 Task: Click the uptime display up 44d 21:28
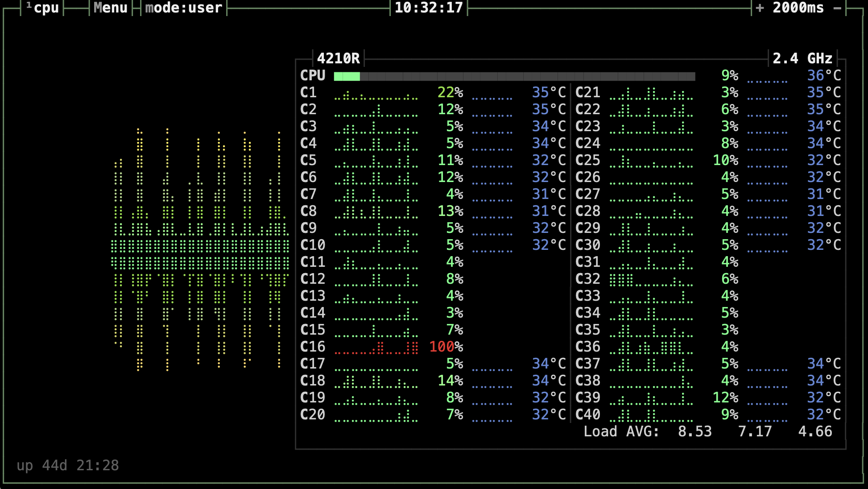click(68, 465)
